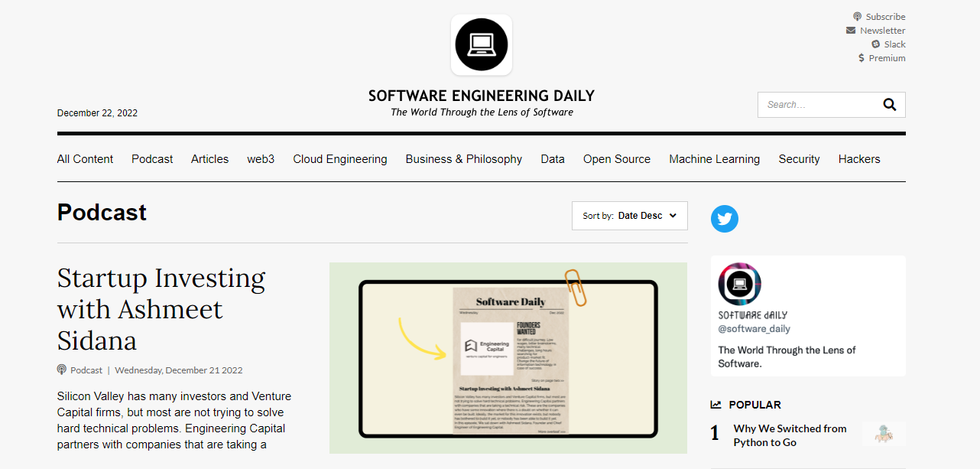
Task: Click the envelope icon beside Newsletter
Action: click(851, 31)
